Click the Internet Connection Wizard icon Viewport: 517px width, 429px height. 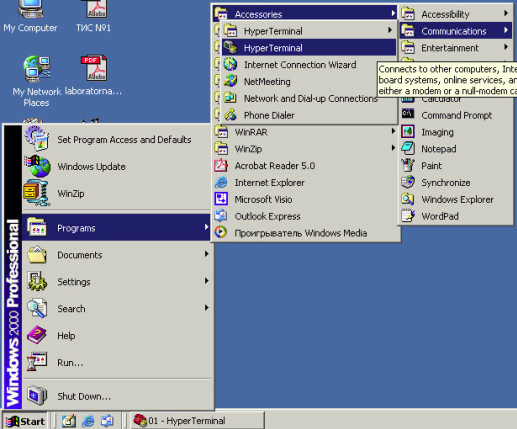click(x=230, y=64)
